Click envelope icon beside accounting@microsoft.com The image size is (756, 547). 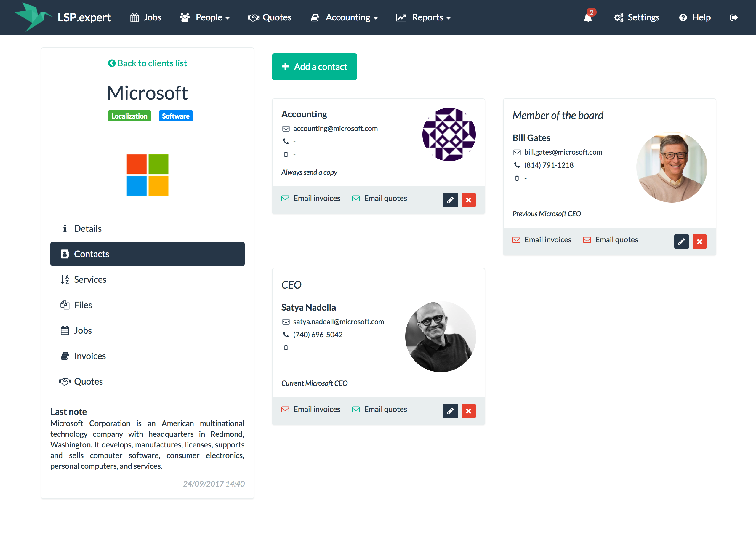click(x=286, y=129)
